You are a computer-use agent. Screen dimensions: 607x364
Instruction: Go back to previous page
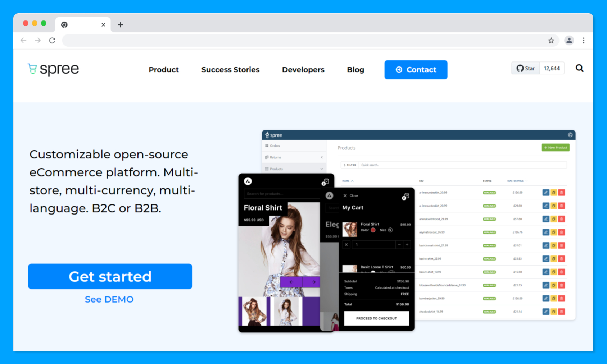[23, 40]
